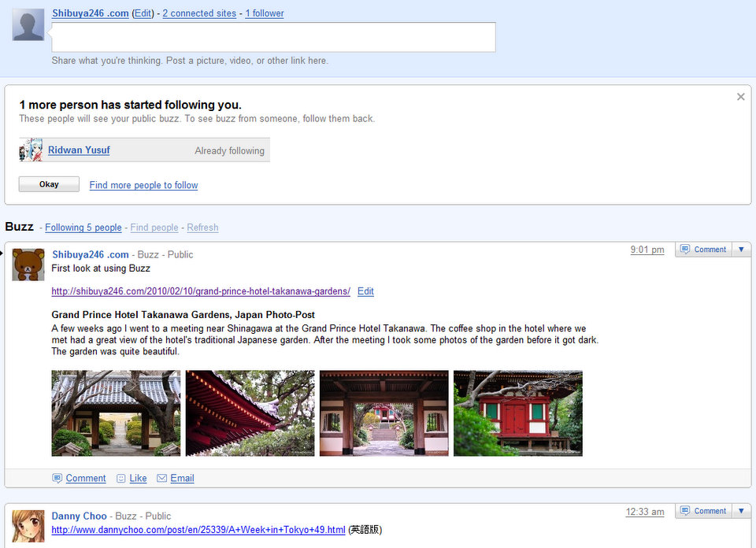756x548 pixels.
Task: Click the Comment link below the photos
Action: pos(86,478)
